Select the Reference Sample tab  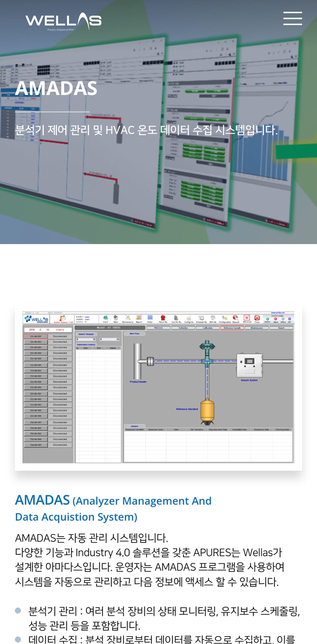click(x=232, y=328)
